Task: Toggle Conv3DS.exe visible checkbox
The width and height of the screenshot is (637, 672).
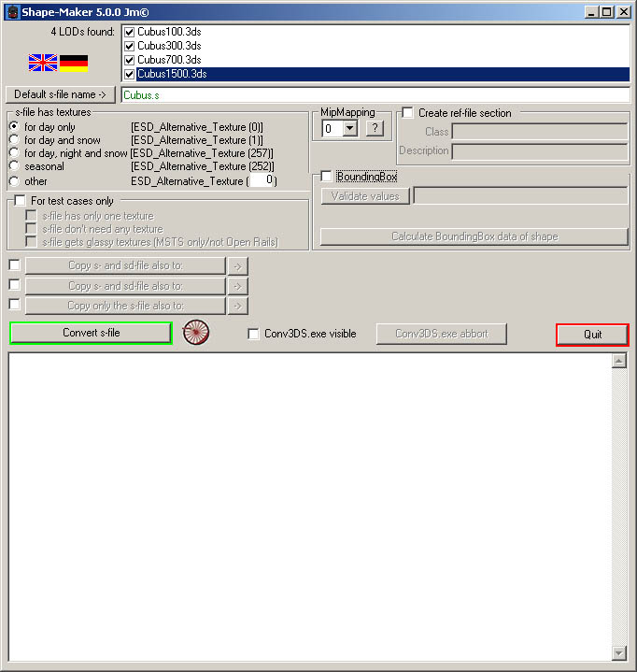Action: pyautogui.click(x=254, y=334)
